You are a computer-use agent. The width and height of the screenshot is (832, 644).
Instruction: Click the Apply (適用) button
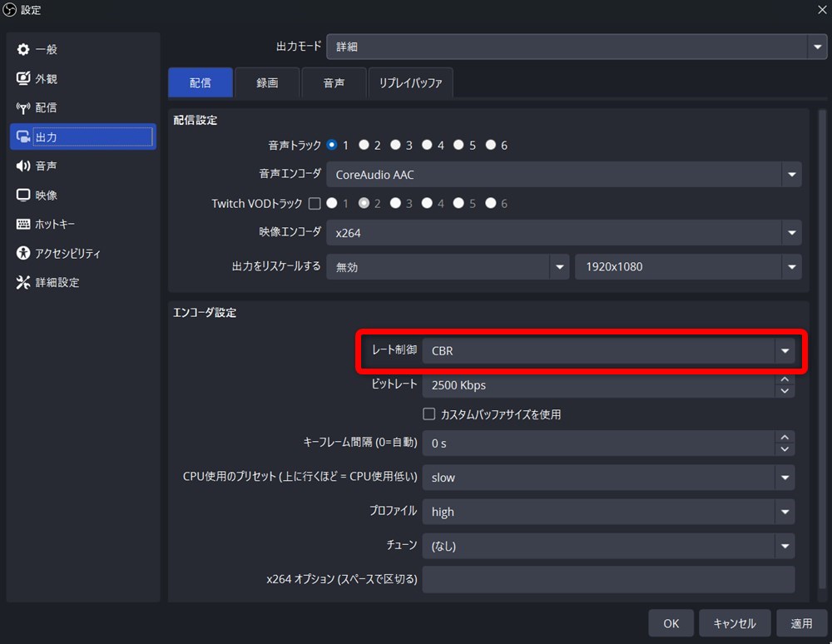(x=801, y=623)
